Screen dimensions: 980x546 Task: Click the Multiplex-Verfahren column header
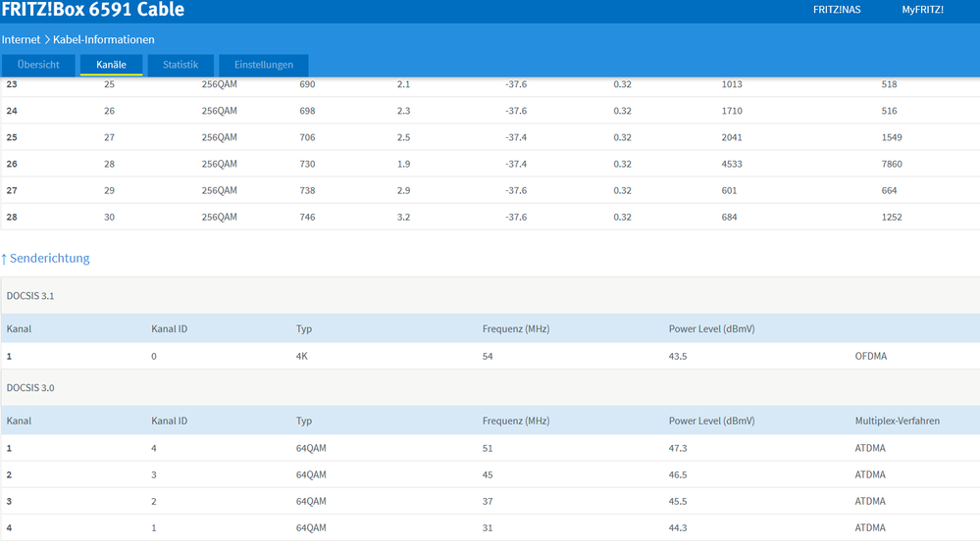(x=897, y=422)
